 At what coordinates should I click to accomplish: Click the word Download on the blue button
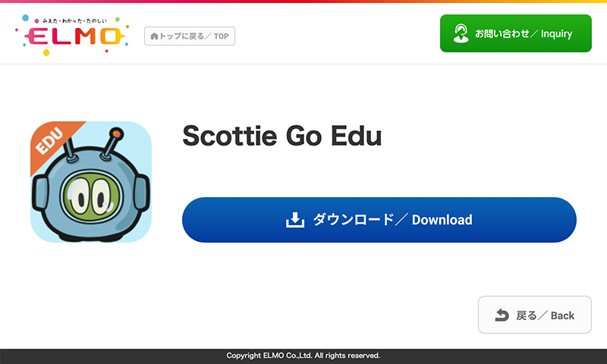(x=442, y=220)
